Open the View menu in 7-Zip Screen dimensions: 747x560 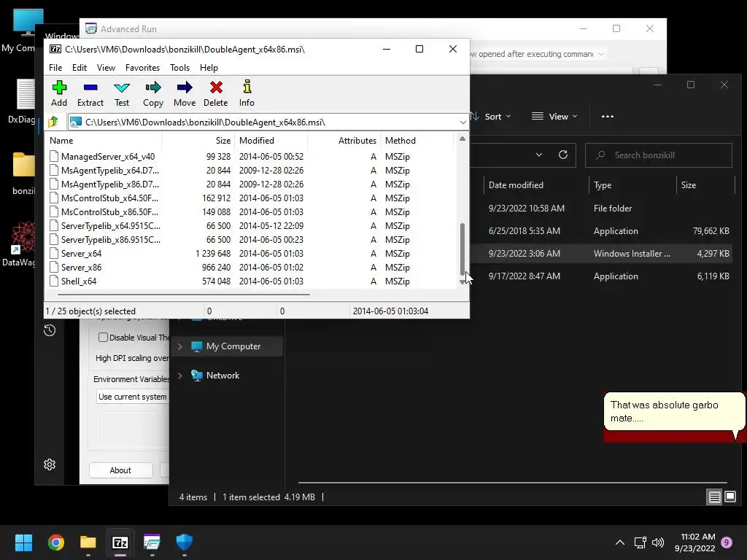[106, 68]
